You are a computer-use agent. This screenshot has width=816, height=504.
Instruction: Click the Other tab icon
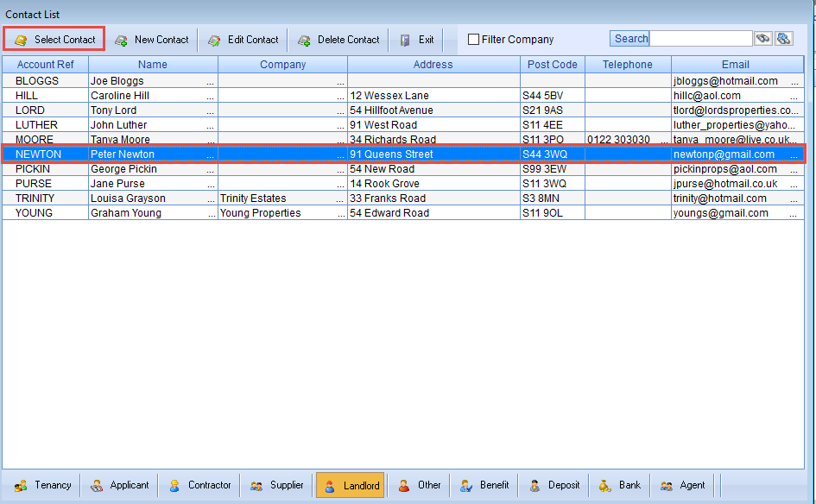click(404, 486)
